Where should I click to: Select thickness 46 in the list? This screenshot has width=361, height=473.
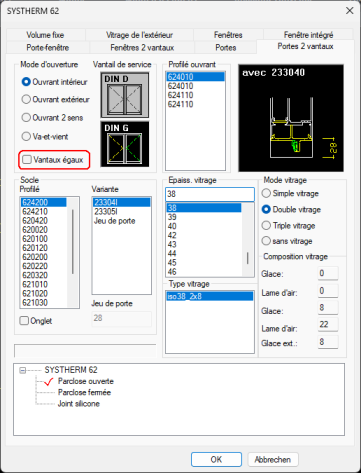204,272
